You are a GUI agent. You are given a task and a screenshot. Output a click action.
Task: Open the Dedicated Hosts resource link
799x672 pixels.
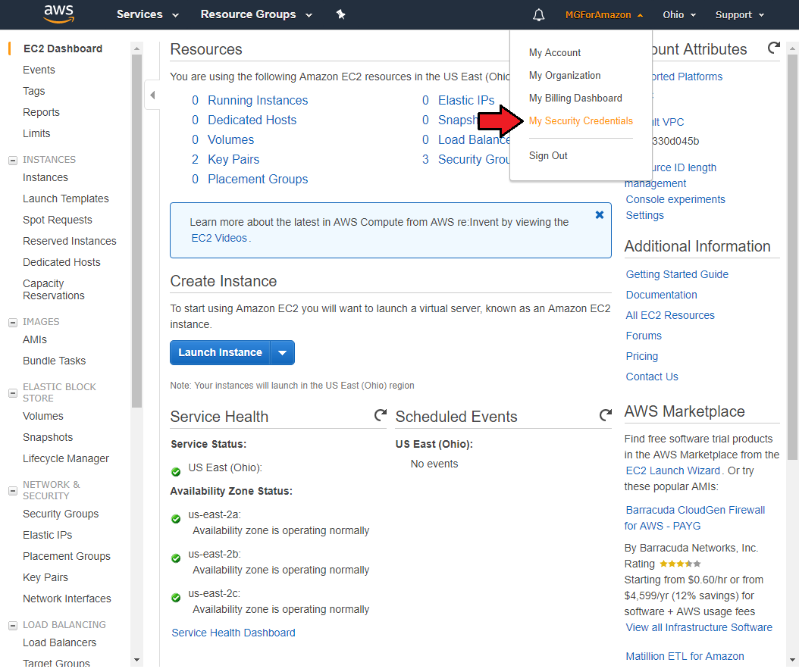(x=252, y=120)
